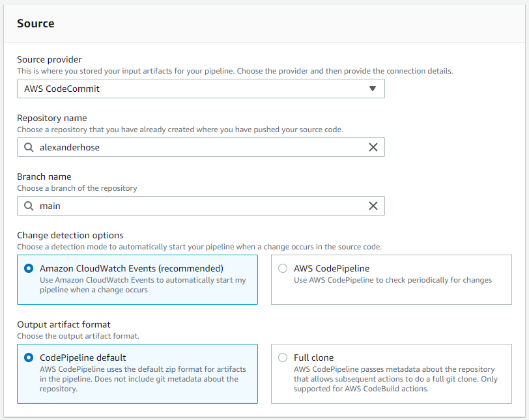Click the CloudWatch Events option description text
This screenshot has width=529, height=420.
tap(143, 285)
